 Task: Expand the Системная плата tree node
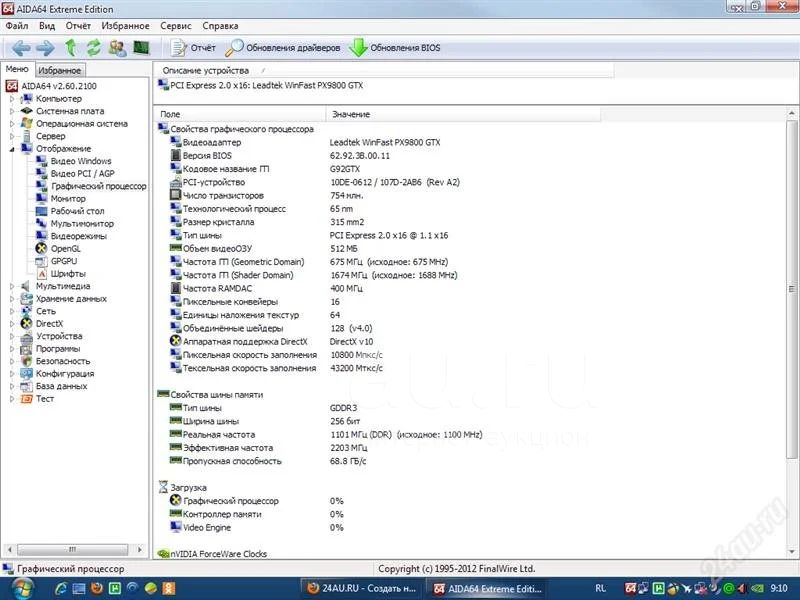pos(12,111)
